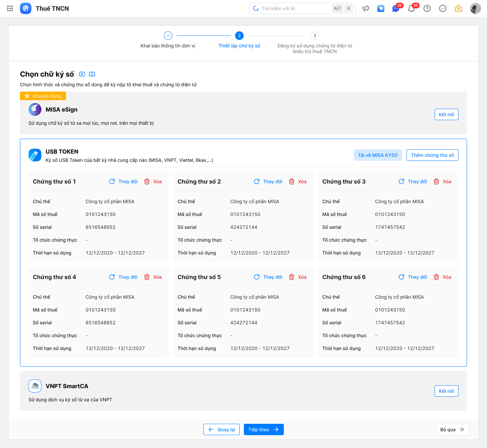Open the shopping cart icon
The image size is (487, 448).
point(381,8)
